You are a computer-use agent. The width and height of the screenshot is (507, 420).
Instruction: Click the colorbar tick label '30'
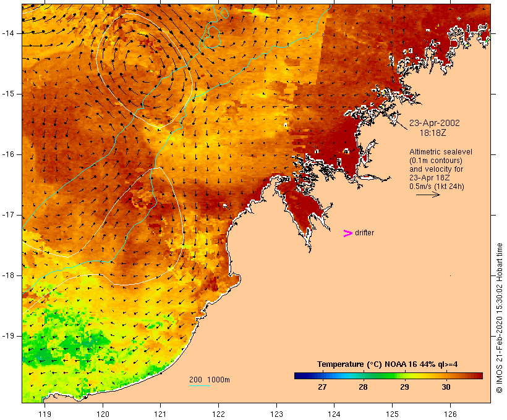[446, 387]
